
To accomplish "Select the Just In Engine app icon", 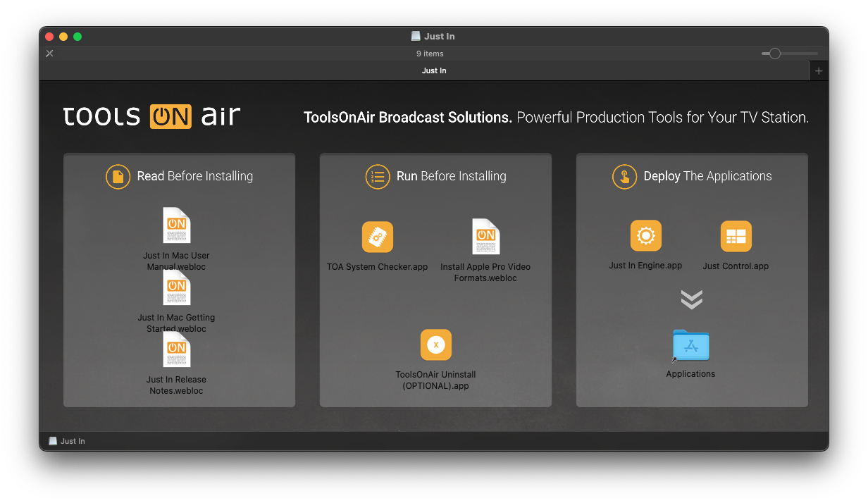I will click(646, 235).
